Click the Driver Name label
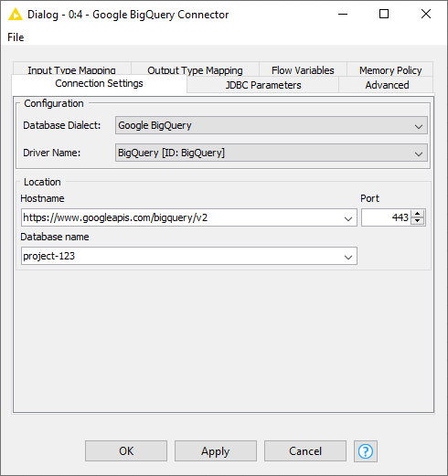The width and height of the screenshot is (448, 476). coord(52,153)
